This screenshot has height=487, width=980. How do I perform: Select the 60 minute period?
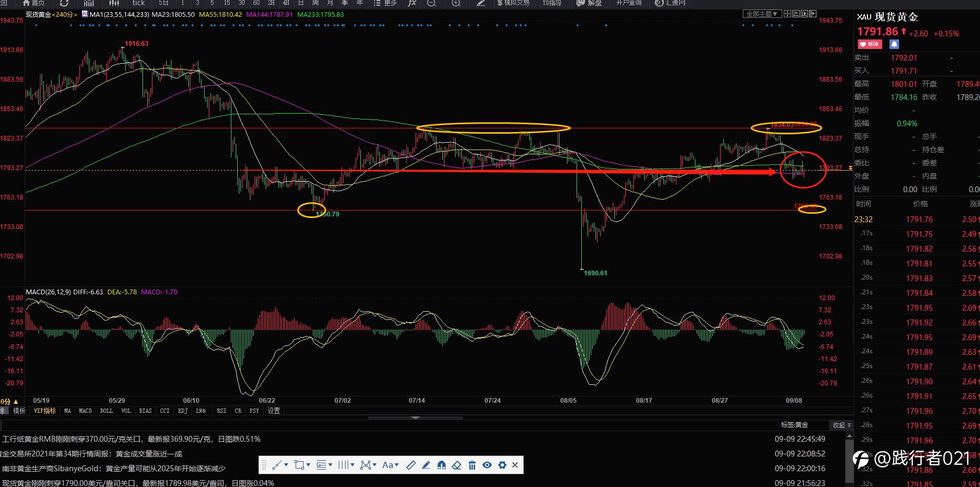256,3
